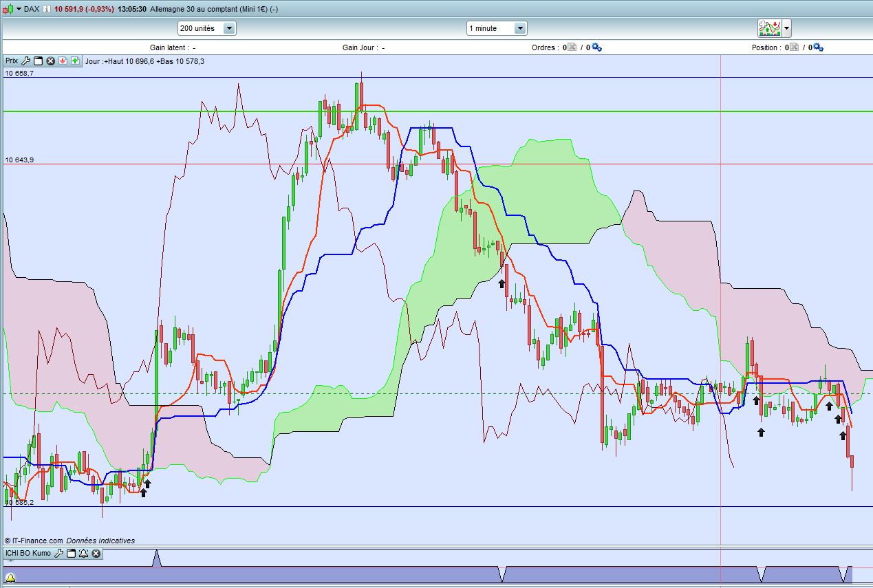The image size is (873, 588).
Task: Set an alert via the ICHI BO Kumo bell
Action: [x=83, y=553]
